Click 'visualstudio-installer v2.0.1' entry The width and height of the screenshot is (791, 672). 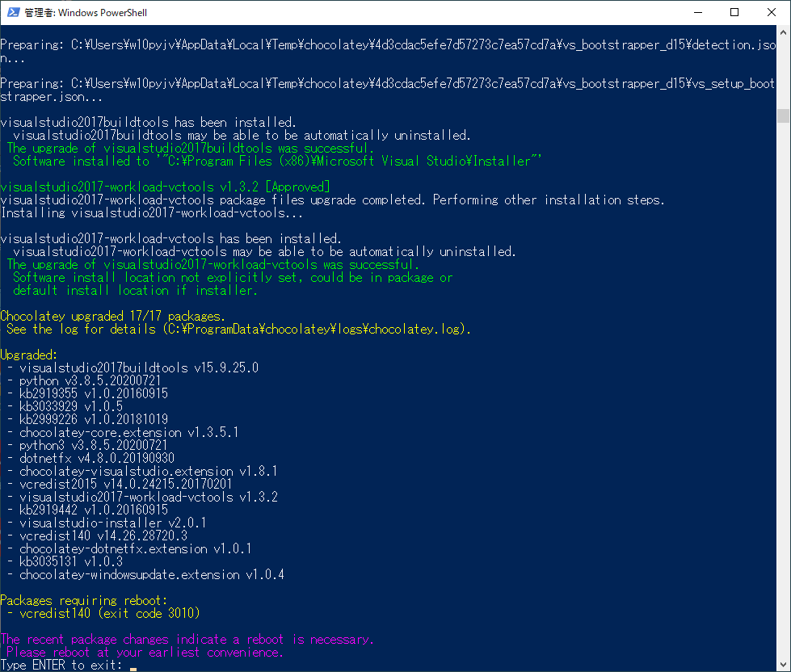point(112,523)
